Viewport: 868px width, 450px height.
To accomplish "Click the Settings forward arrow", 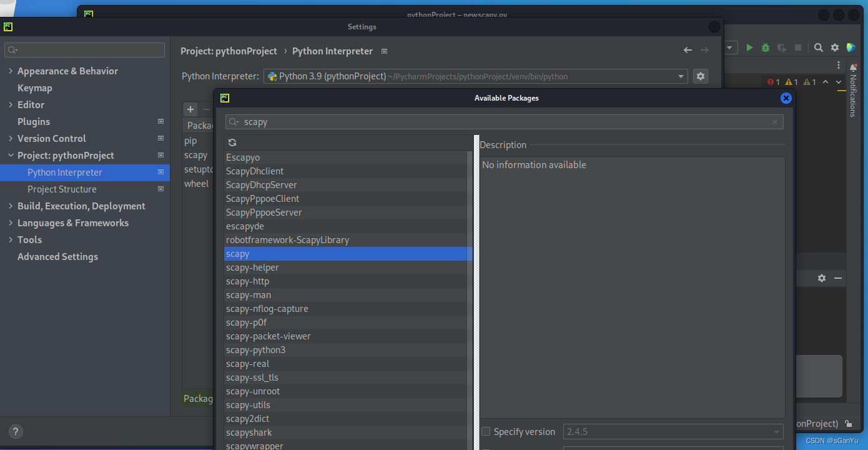I will point(704,50).
